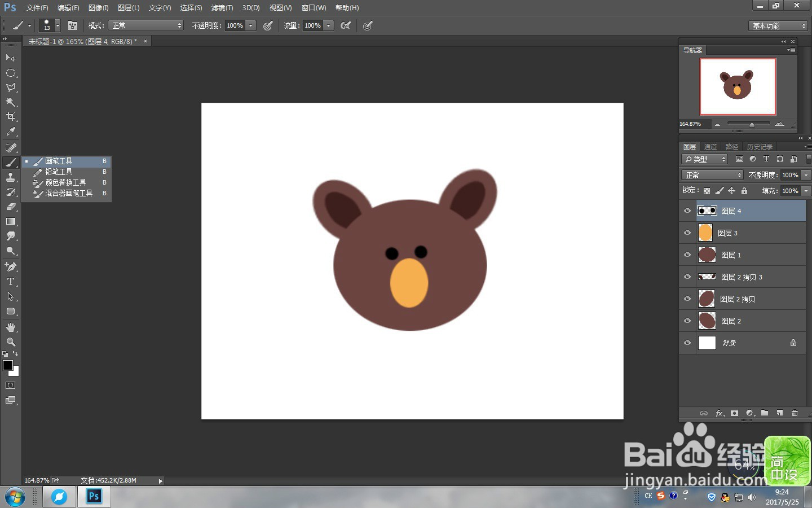Open 基本功能 workspace dropdown
Viewport: 812px width, 508px height.
pos(779,26)
